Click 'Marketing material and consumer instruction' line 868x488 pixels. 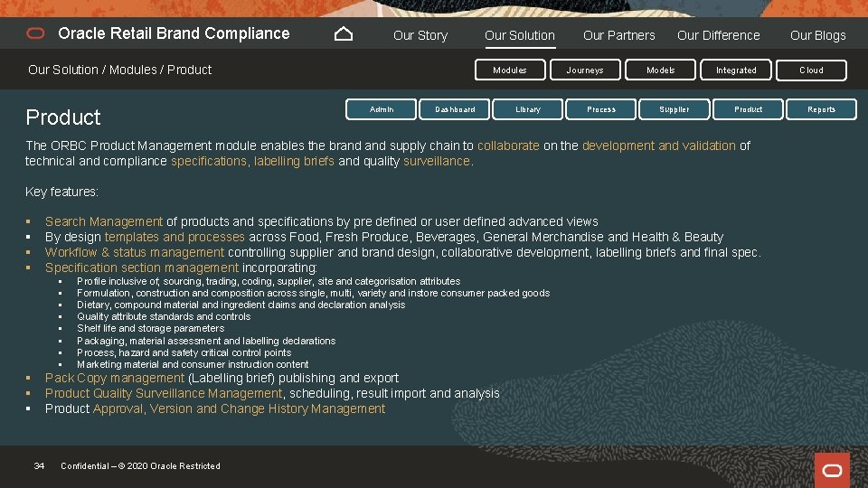[x=193, y=364]
